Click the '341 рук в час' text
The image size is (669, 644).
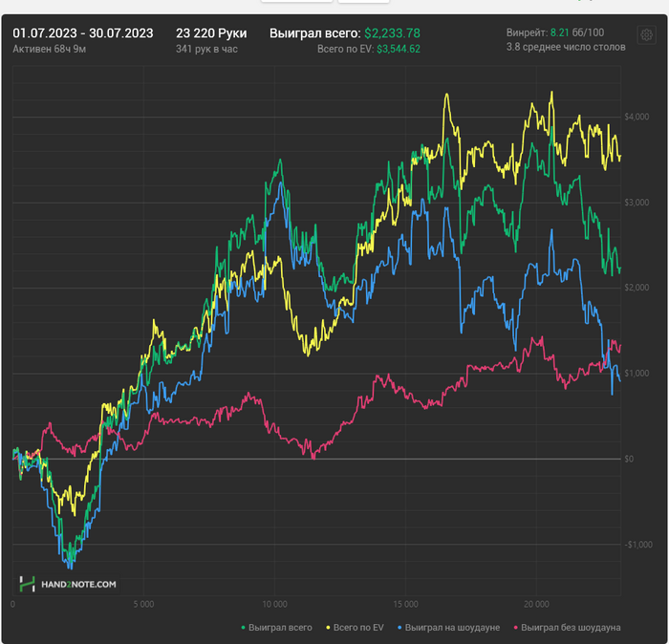coord(206,49)
